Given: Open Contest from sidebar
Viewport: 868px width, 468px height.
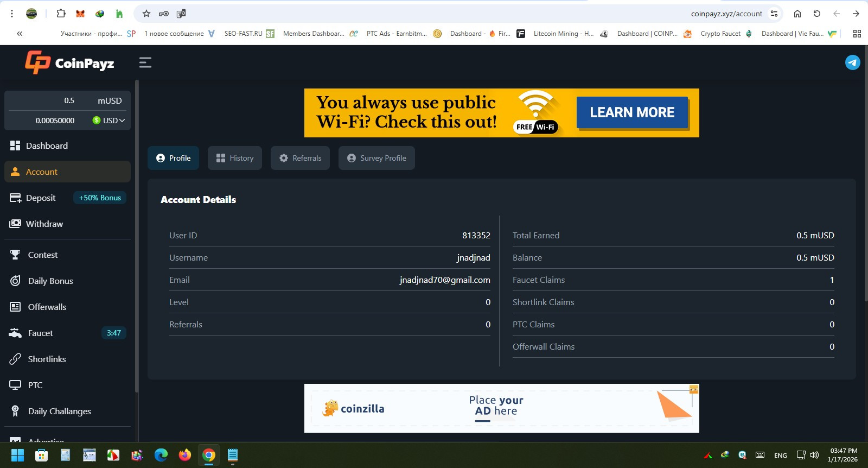Looking at the screenshot, I should click(67, 255).
